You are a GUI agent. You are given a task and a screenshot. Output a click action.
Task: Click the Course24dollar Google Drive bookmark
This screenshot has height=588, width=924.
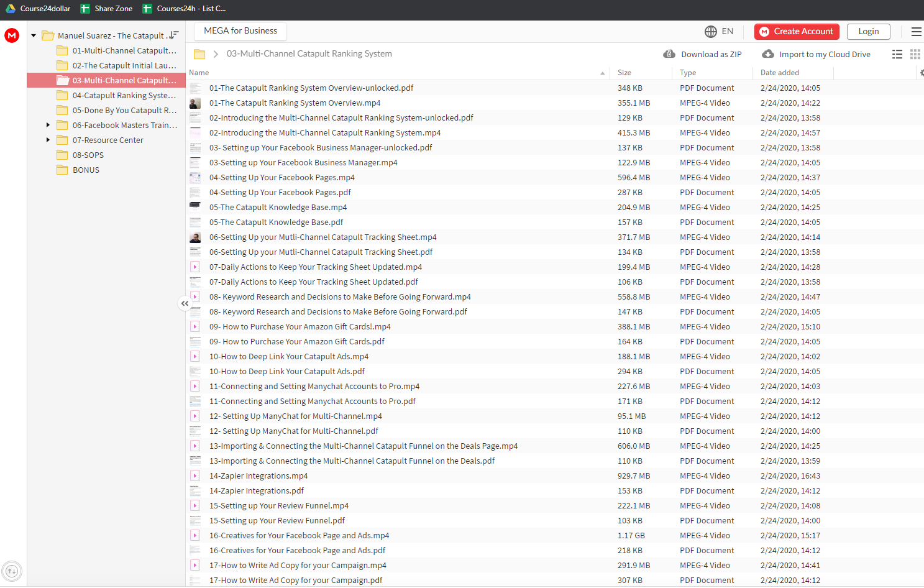pyautogui.click(x=39, y=9)
